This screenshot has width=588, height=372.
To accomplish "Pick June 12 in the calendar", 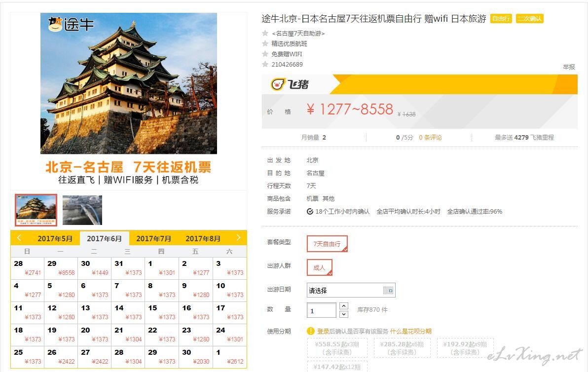I will [61, 312].
